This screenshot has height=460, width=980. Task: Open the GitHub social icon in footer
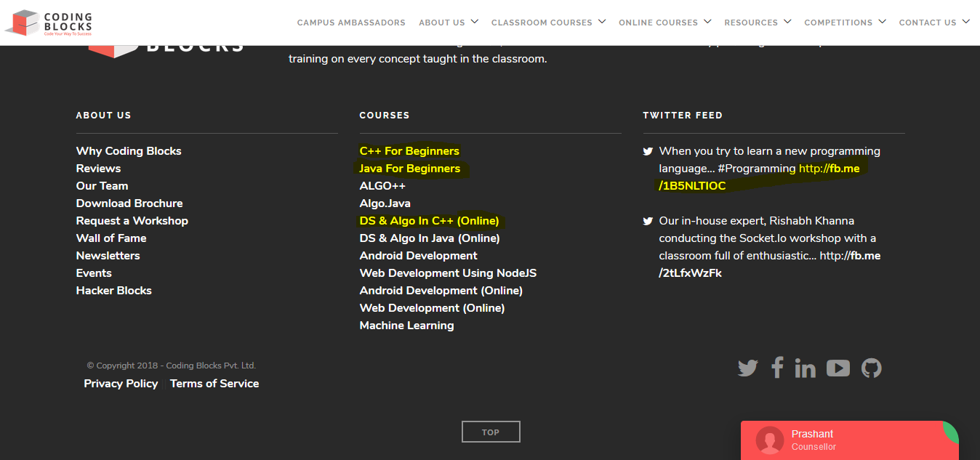pyautogui.click(x=872, y=368)
